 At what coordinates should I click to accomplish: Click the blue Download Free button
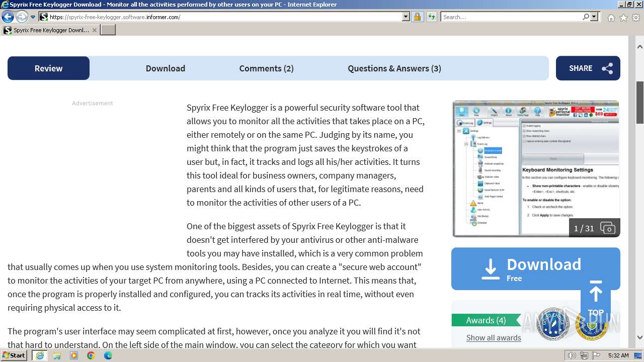[x=536, y=269]
